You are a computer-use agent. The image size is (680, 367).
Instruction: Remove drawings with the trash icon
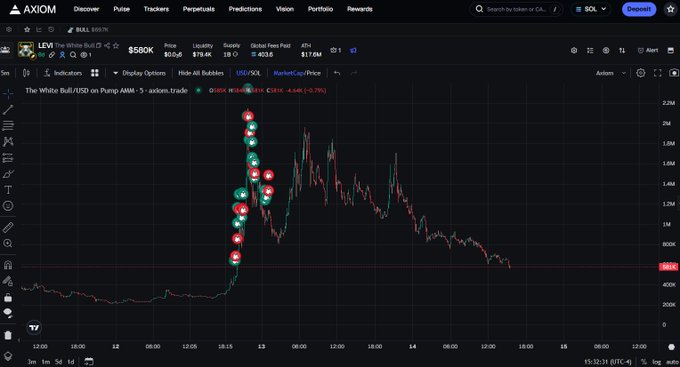click(x=8, y=335)
